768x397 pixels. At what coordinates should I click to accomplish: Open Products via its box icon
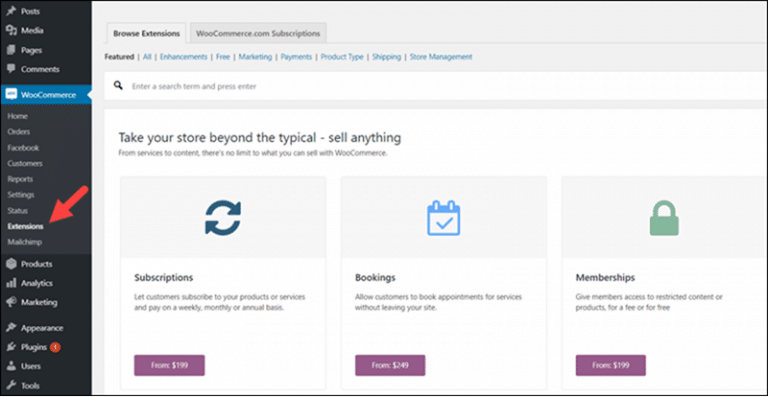tap(11, 264)
